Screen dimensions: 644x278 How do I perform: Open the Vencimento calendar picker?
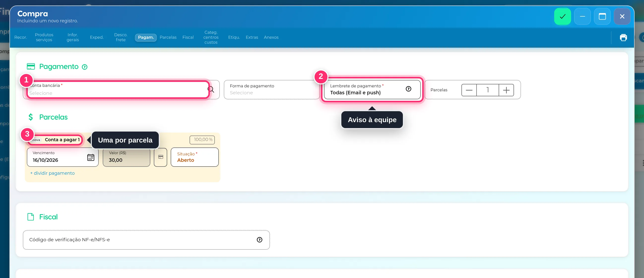[91, 157]
